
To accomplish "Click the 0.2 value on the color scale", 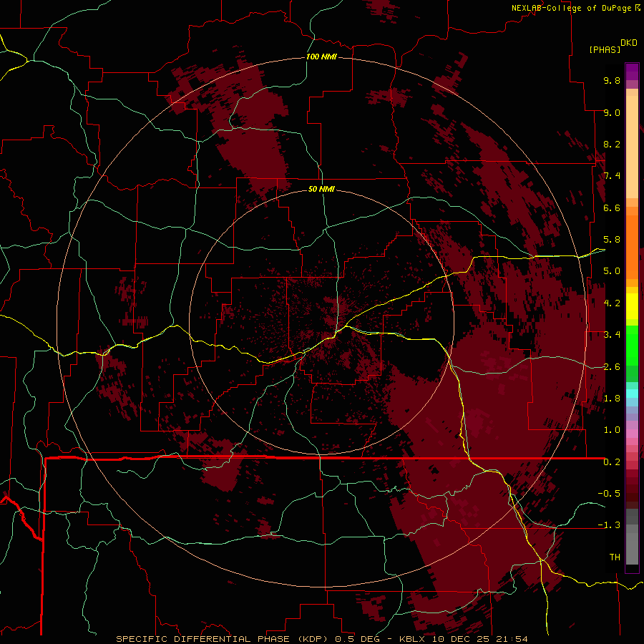I will [x=612, y=462].
